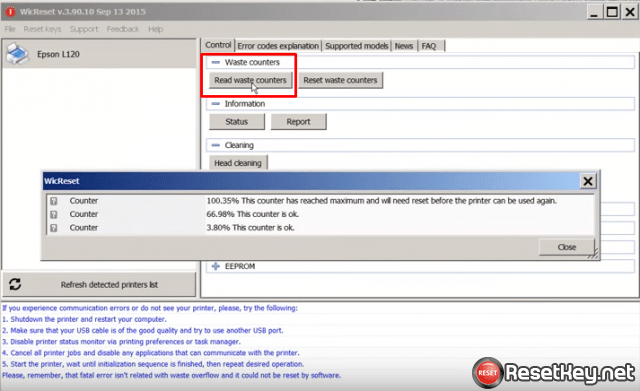Viewport: 640px width, 391px height.
Task: Expand the EEPROM section
Action: (216, 266)
